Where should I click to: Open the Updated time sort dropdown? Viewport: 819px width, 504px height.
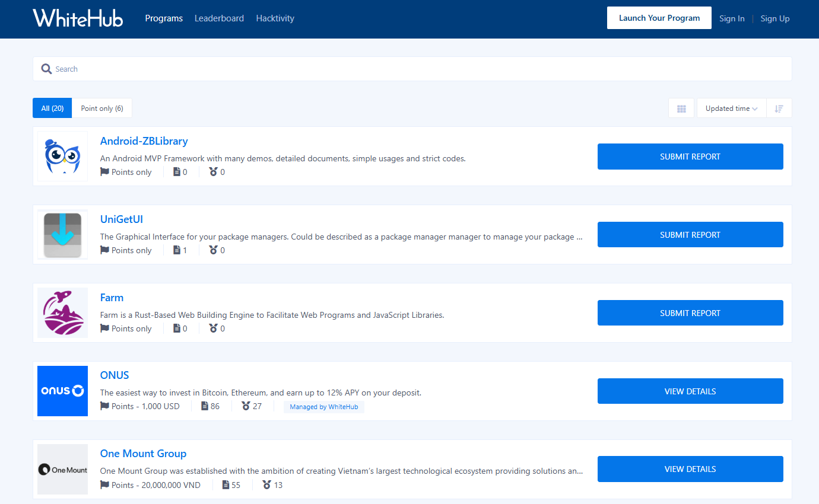click(731, 109)
